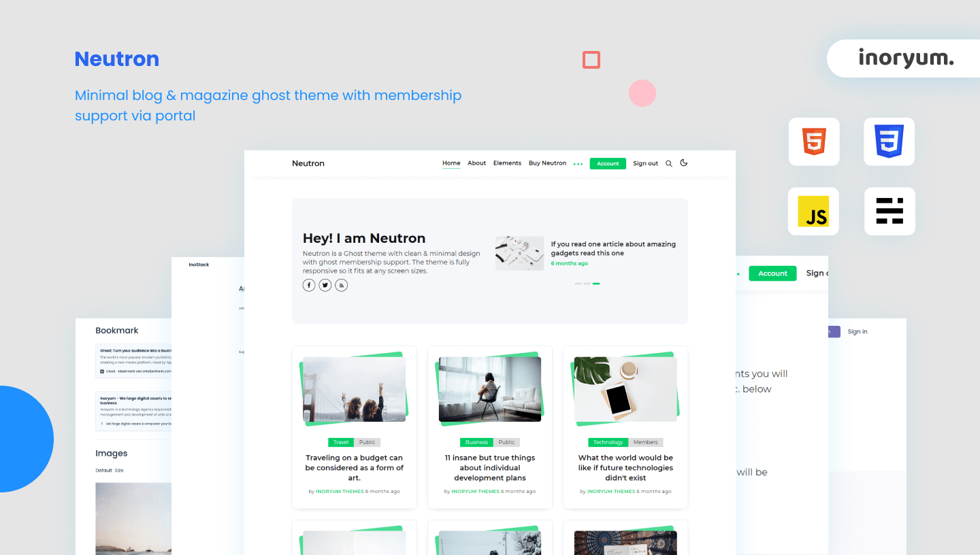Screen dimensions: 980x555
Task: Click 'Hey! I am Neutron' heading
Action: 364,238
